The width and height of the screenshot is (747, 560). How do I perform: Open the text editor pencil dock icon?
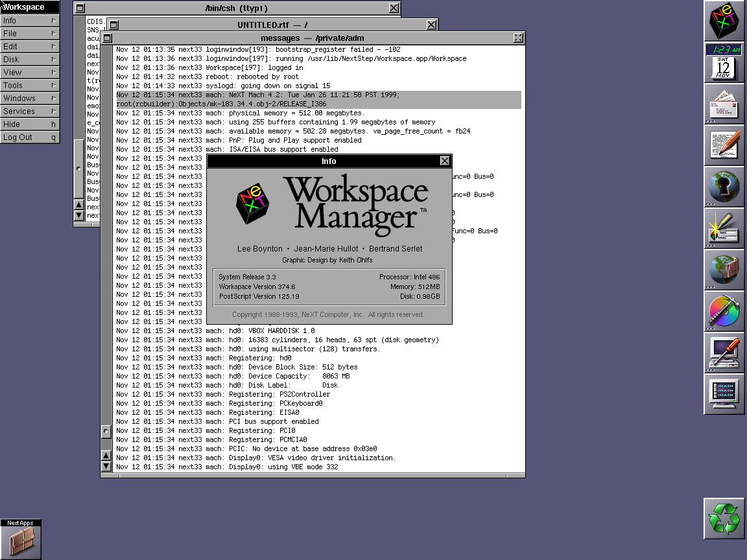coord(724,145)
